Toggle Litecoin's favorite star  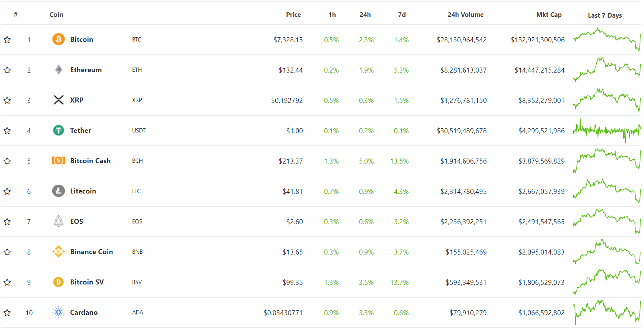pos(7,191)
